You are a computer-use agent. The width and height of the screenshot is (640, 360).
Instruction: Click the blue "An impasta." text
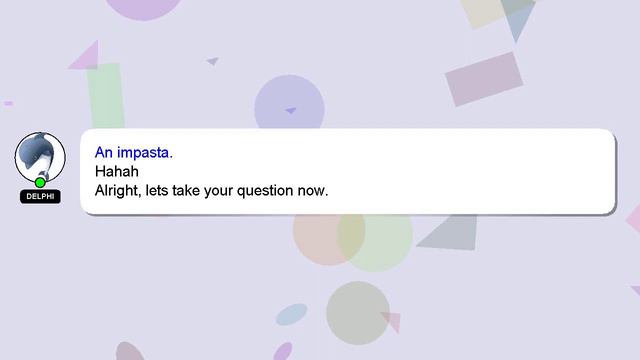pos(134,152)
